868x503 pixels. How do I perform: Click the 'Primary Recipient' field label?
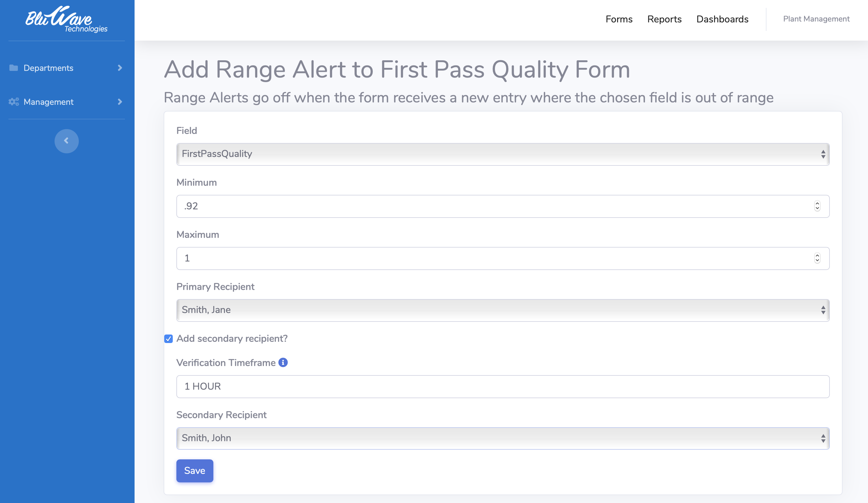(215, 286)
